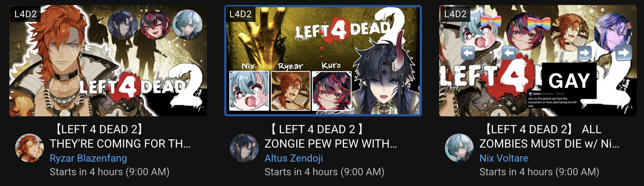Viewport: 644px width, 186px height.
Task: Click Kuro's portrait in the middle thumbnail
Action: [x=331, y=90]
